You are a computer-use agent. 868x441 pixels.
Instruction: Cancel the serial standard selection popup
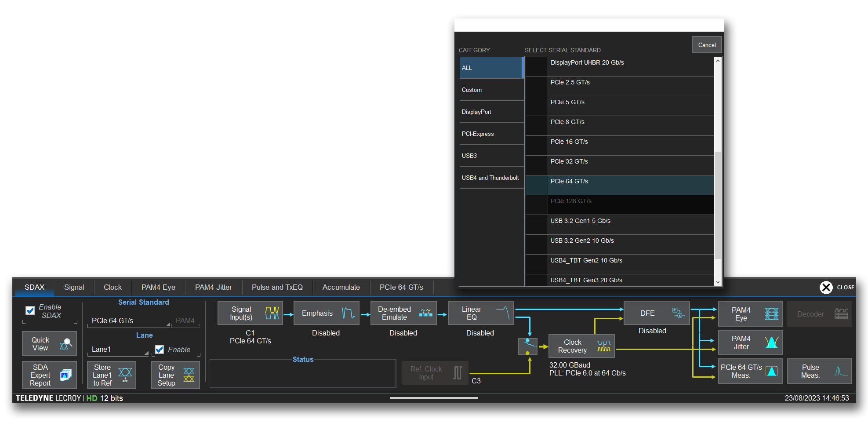click(x=707, y=45)
